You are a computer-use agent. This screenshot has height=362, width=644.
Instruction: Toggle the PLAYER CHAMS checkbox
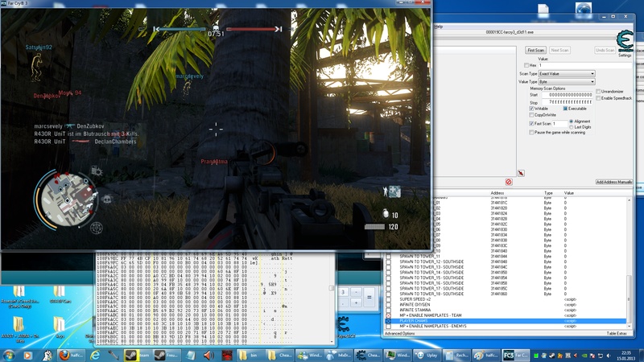pos(388,321)
